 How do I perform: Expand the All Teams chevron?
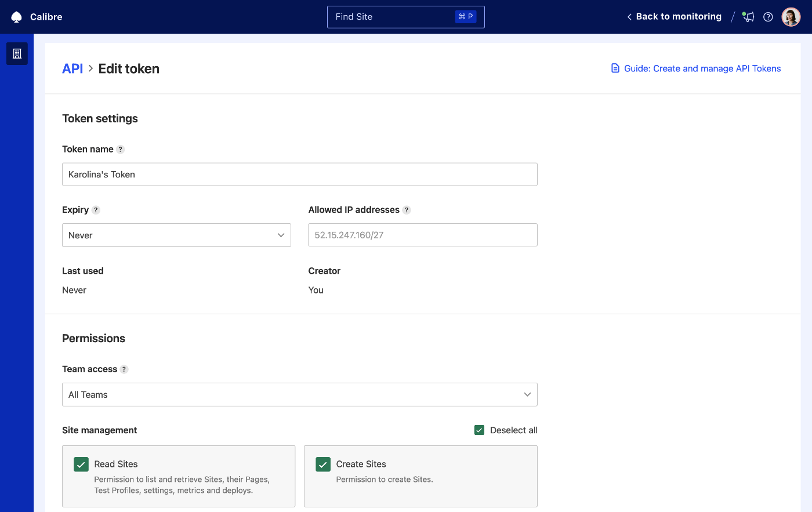coord(527,394)
